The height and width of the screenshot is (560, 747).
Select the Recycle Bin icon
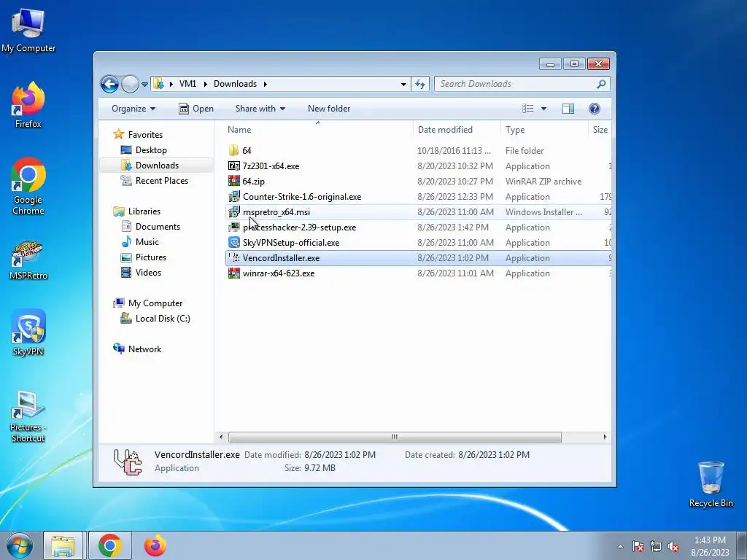[711, 484]
